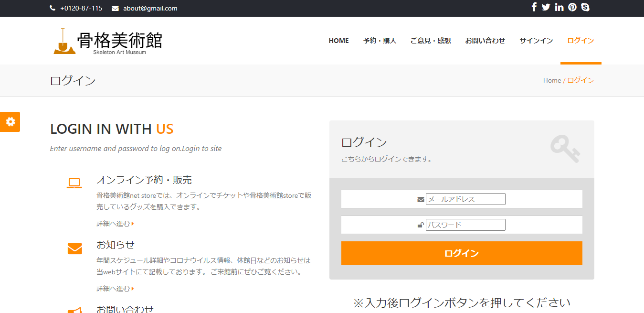
Task: Select the envelope icon beside お知らせ
Action: [x=74, y=248]
